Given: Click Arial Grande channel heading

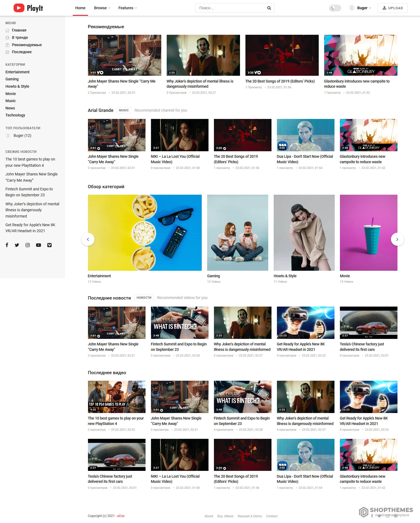Looking at the screenshot, I should click(100, 110).
